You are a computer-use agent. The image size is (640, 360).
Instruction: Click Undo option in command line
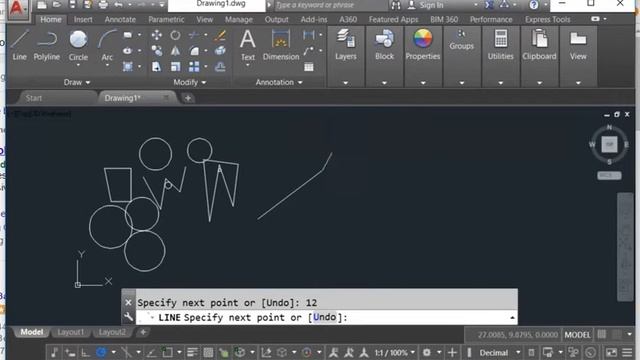[x=325, y=317]
